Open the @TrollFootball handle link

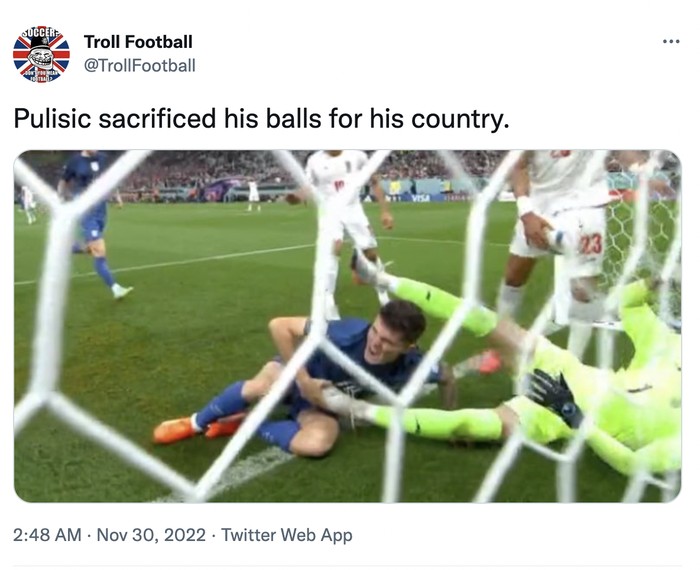pos(139,65)
